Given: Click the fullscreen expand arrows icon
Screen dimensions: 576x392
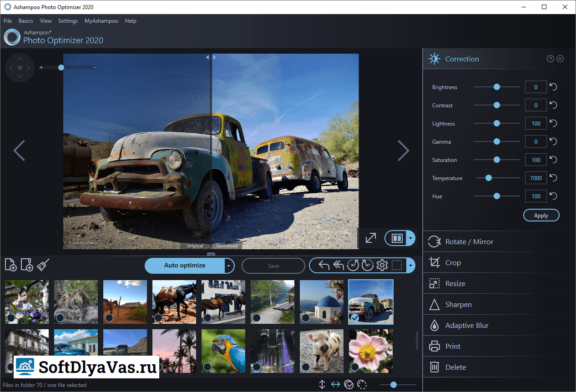Looking at the screenshot, I should 371,238.
